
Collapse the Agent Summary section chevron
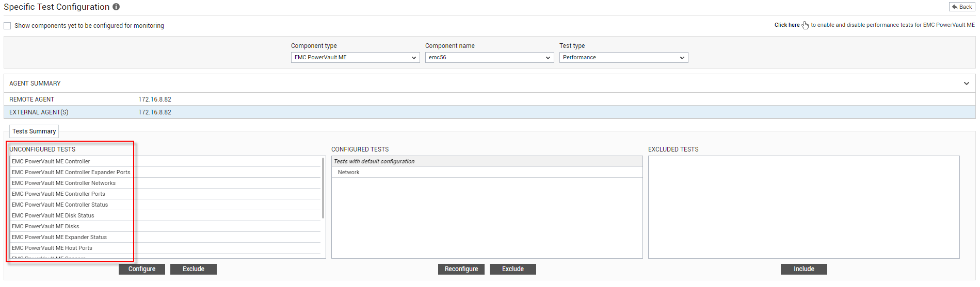point(966,83)
